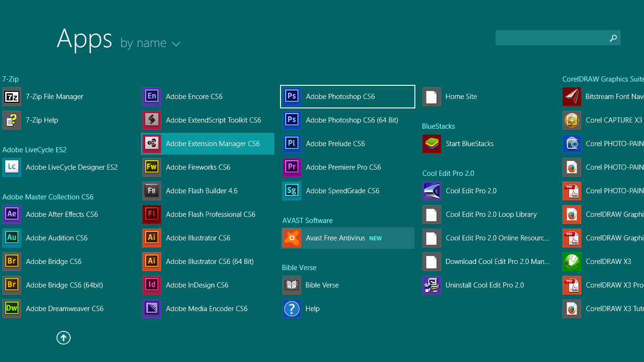Select Adobe Master Collection CS6 group header
The image size is (644, 362).
click(x=48, y=197)
